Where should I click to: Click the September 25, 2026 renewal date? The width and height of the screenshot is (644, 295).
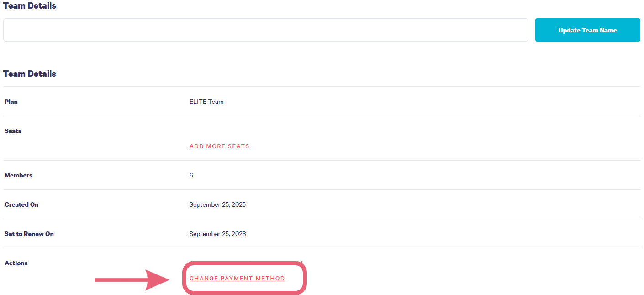click(217, 234)
